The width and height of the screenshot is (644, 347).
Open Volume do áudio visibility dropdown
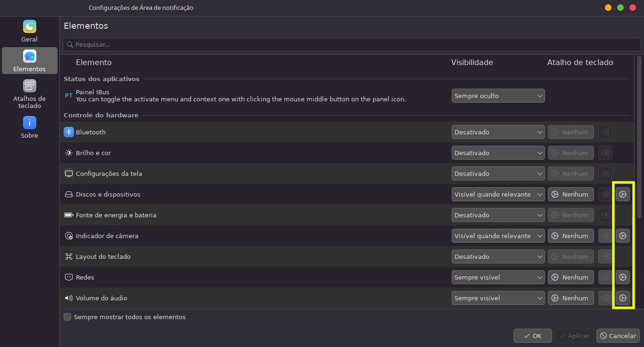[x=498, y=298]
